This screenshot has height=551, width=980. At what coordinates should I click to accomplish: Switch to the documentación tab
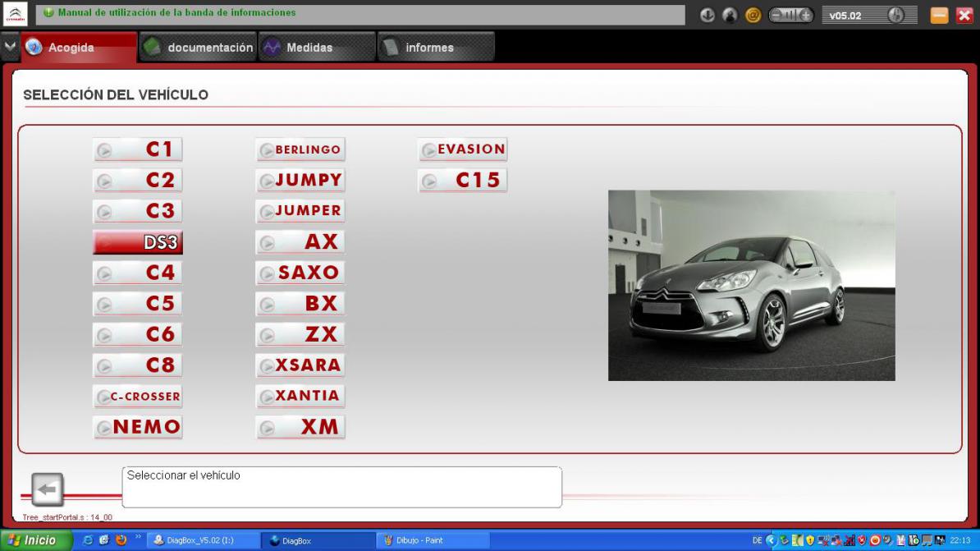[198, 47]
